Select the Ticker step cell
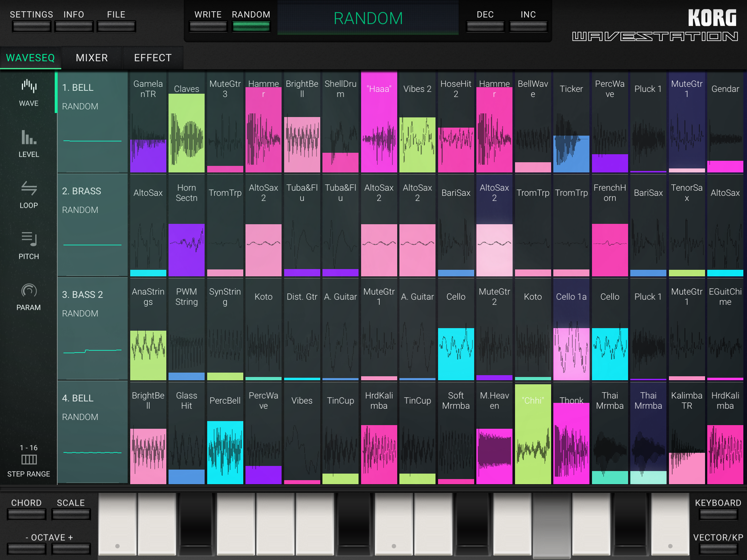Image resolution: width=747 pixels, height=560 pixels. click(x=571, y=122)
